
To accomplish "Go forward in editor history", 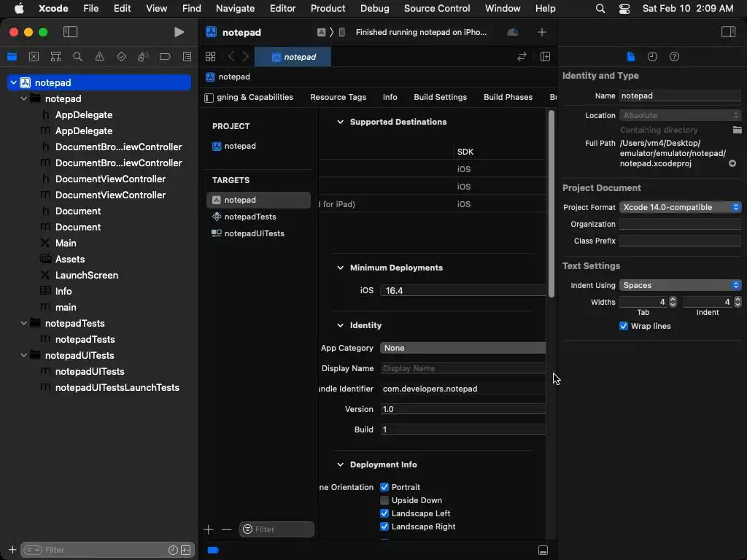I will (246, 57).
